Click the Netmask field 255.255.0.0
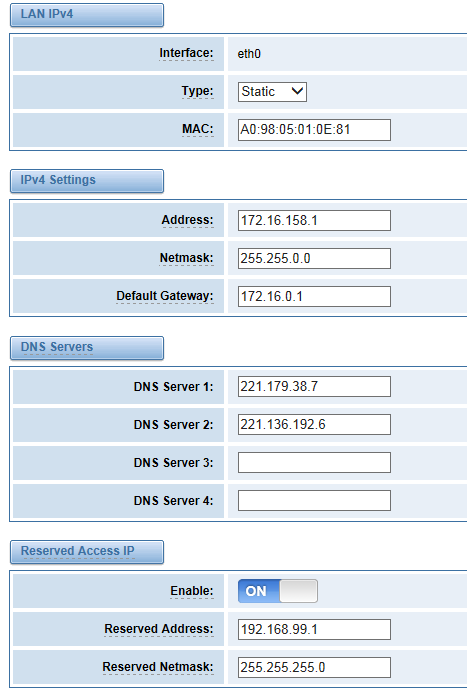Screen dimensions: 467x700 [314, 258]
